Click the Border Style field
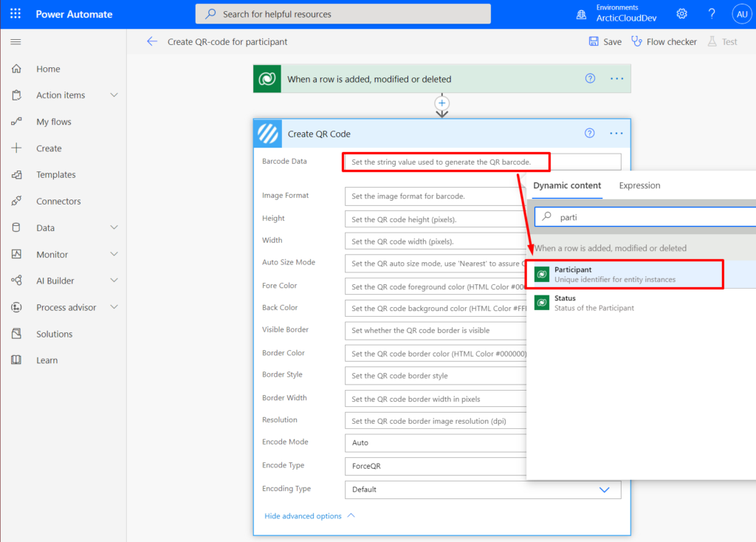756x542 pixels. click(x=436, y=376)
